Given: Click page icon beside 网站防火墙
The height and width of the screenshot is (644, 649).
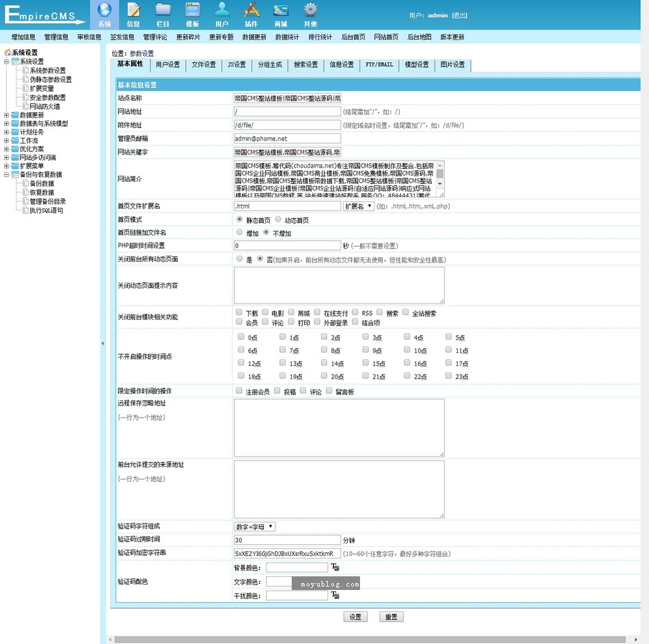Looking at the screenshot, I should coord(25,106).
